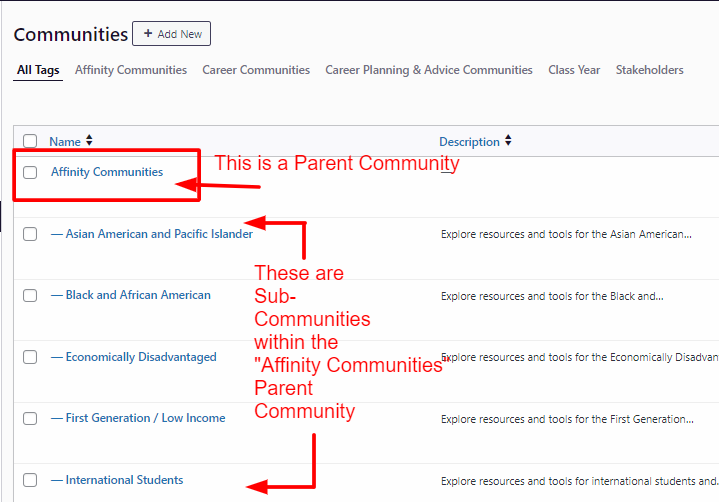Open the Affinity Communities tag tab

(131, 70)
